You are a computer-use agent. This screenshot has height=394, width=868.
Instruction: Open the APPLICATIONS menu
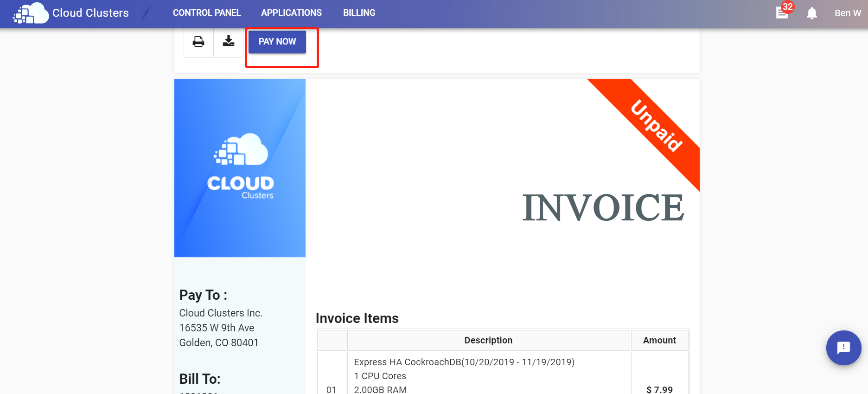point(291,13)
